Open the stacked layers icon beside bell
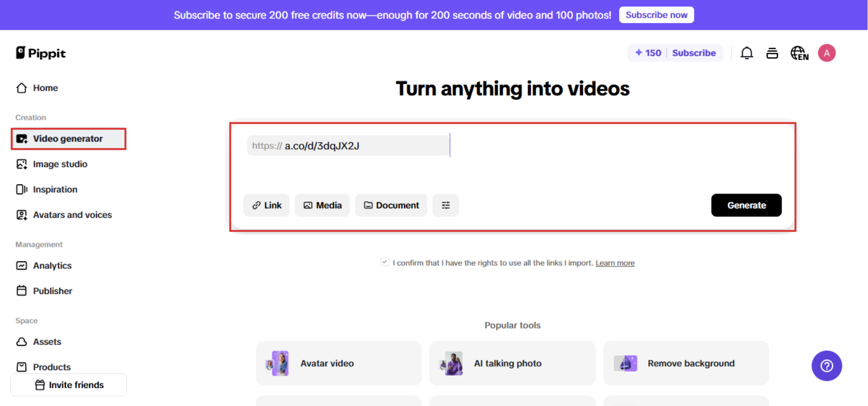 tap(772, 53)
